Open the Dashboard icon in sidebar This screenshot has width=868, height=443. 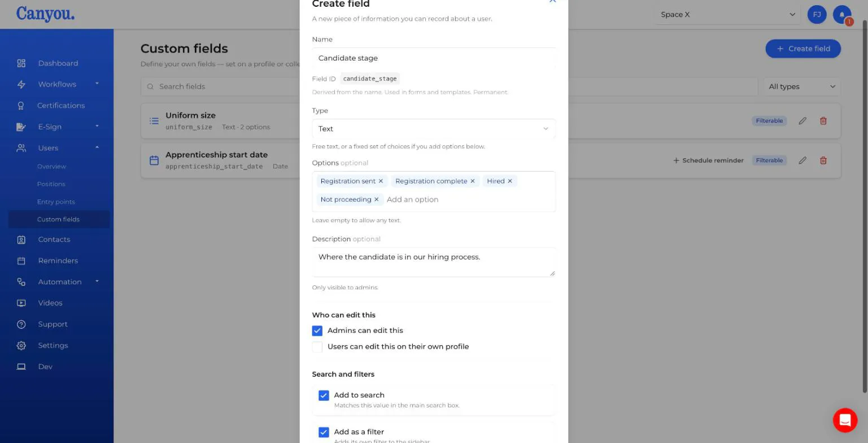pos(21,63)
